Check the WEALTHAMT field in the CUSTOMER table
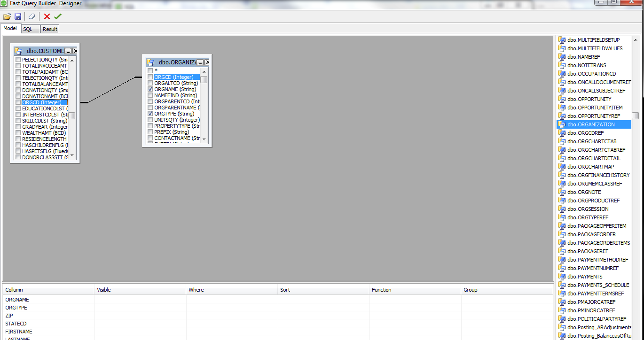Viewport: 644px width, 340px height. point(18,133)
